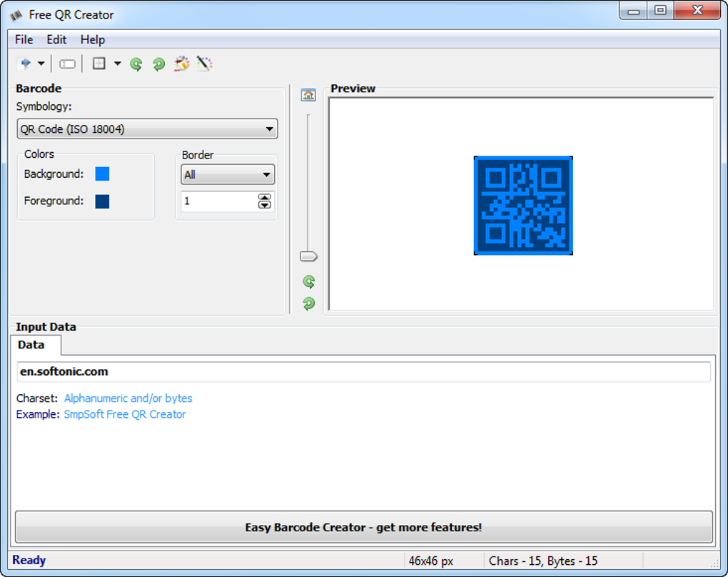
Task: Click the magic wand pen icon
Action: coord(204,63)
